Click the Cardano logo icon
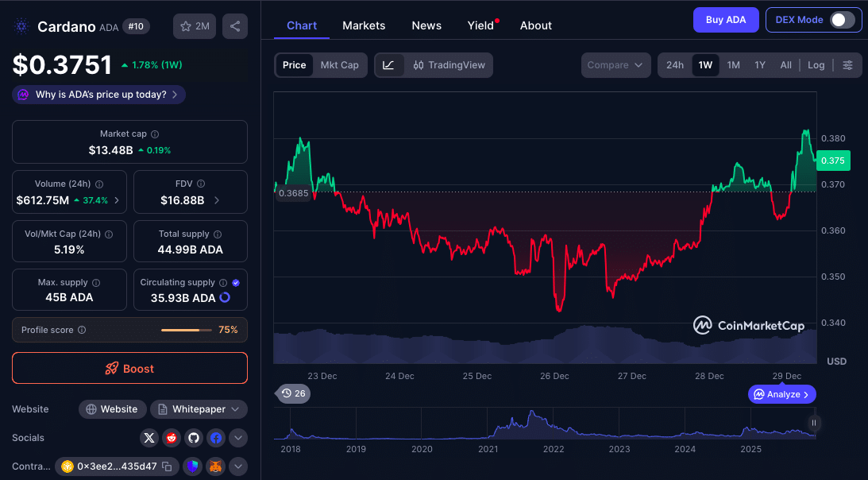 pyautogui.click(x=21, y=26)
